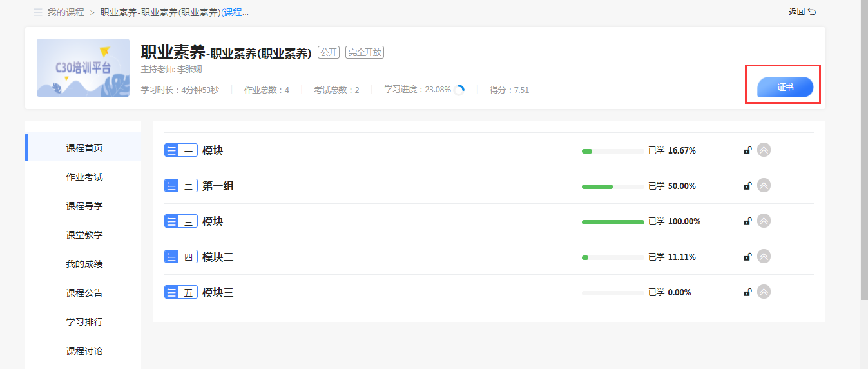Click the list icon for chapter 一 模块一

point(171,151)
